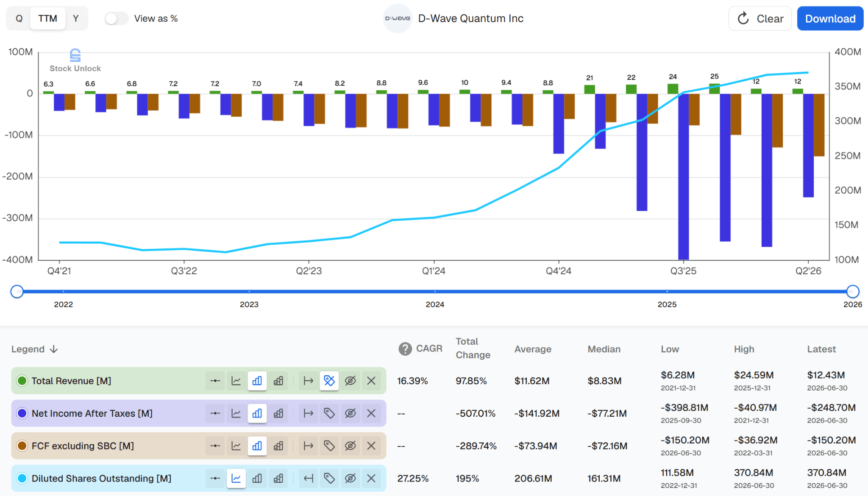Click the 2024 marker on range timeline
The image size is (868, 496).
pos(435,304)
